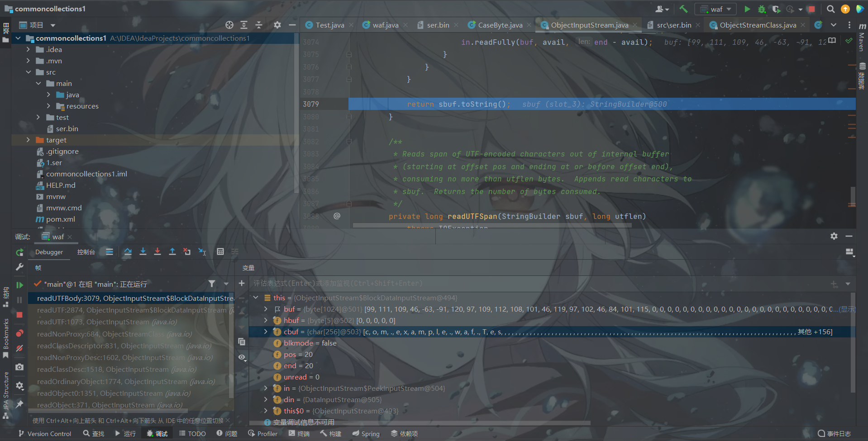This screenshot has width=868, height=441.
Task: Toggle the thread filter funnel icon
Action: coord(212,284)
